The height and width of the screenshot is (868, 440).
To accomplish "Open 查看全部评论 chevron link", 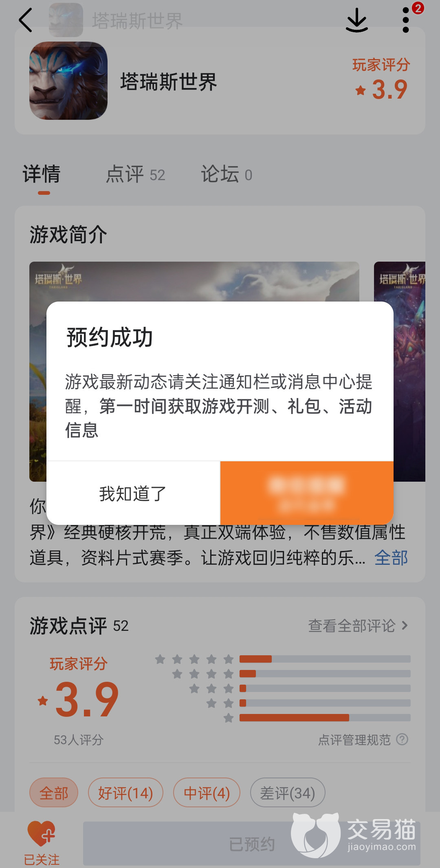I will coord(358,626).
